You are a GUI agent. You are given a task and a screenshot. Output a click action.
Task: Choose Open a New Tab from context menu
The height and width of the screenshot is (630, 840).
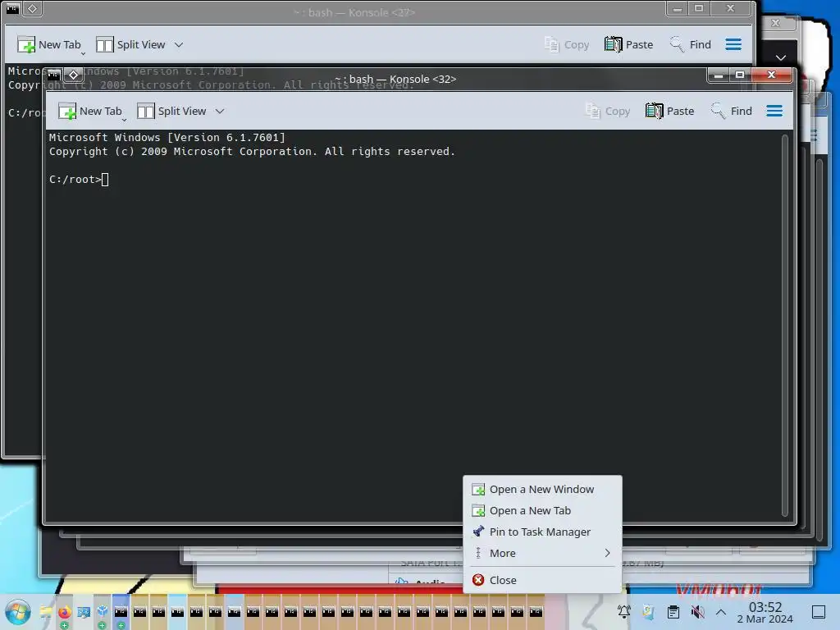(x=542, y=510)
